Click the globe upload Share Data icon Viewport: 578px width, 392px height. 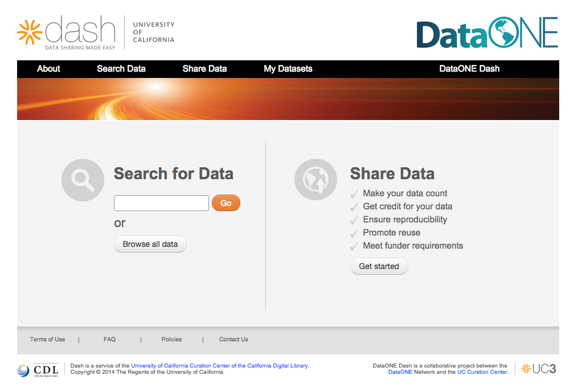[x=315, y=179]
